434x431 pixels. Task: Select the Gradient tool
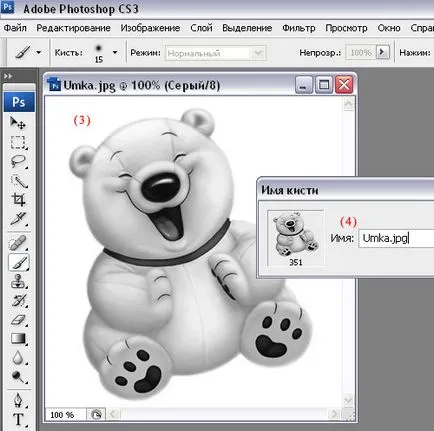point(18,339)
